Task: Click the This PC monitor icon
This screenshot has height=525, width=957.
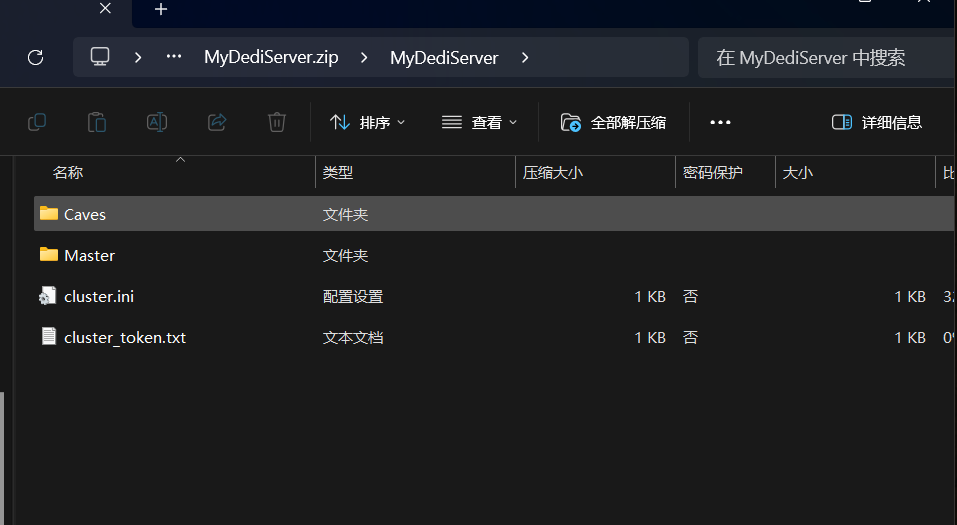Action: (x=100, y=57)
